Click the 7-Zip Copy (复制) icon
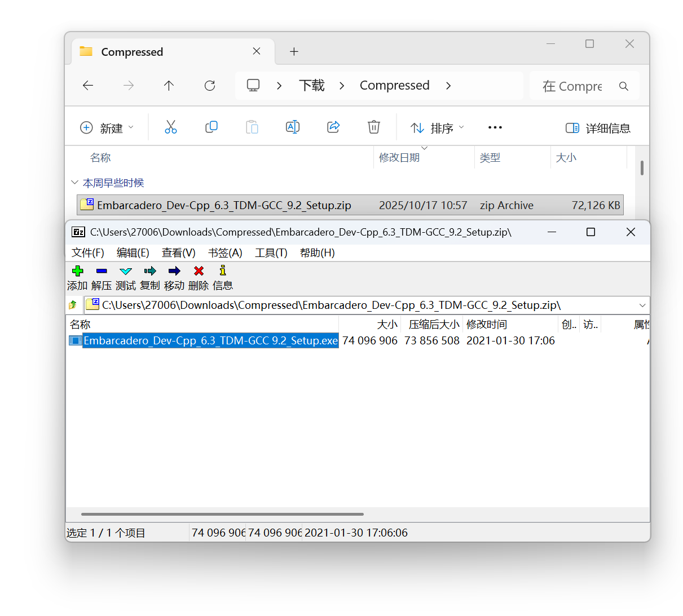This screenshot has width=683, height=616. pos(150,271)
